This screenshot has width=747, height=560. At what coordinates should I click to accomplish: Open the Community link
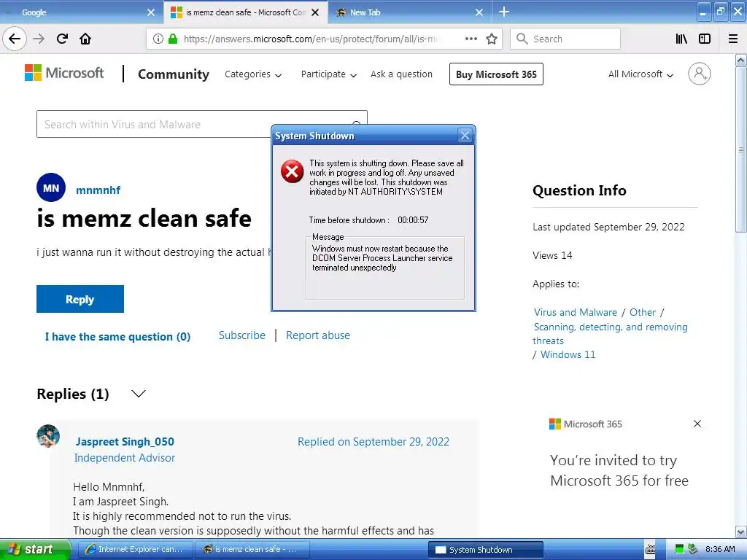pos(174,74)
